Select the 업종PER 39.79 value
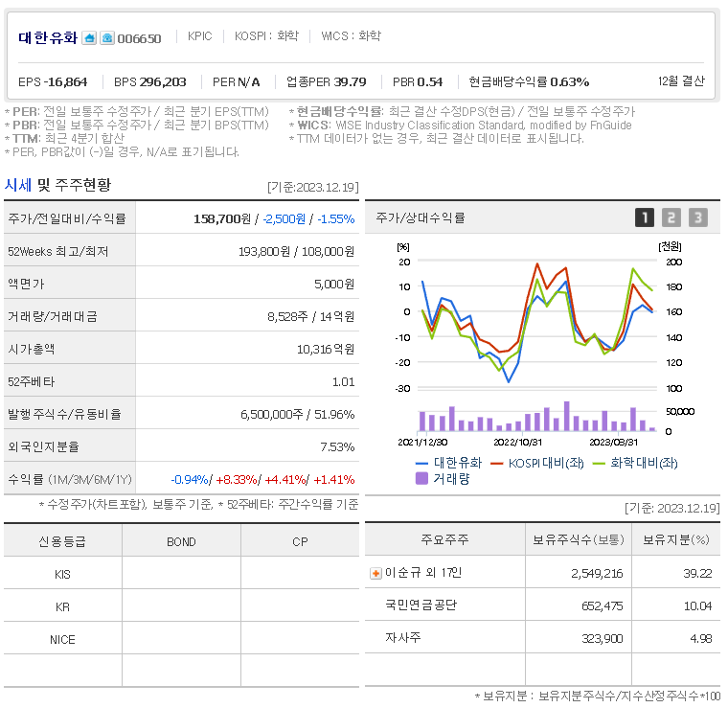The height and width of the screenshot is (708, 728). point(326,82)
